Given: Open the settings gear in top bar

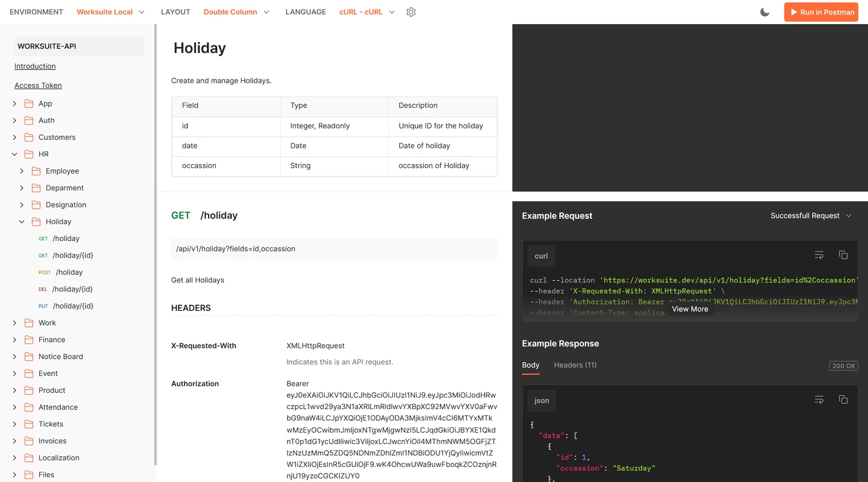Looking at the screenshot, I should pyautogui.click(x=411, y=12).
